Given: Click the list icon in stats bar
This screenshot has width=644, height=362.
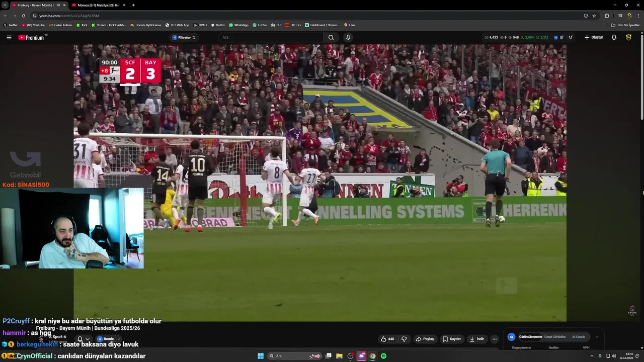Looking at the screenshot, I should pos(562,37).
